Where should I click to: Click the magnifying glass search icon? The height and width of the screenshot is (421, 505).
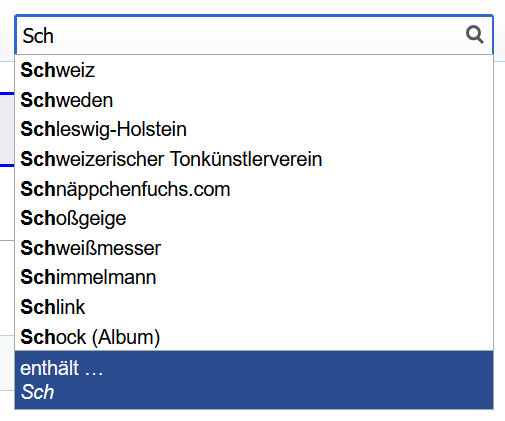[x=475, y=35]
